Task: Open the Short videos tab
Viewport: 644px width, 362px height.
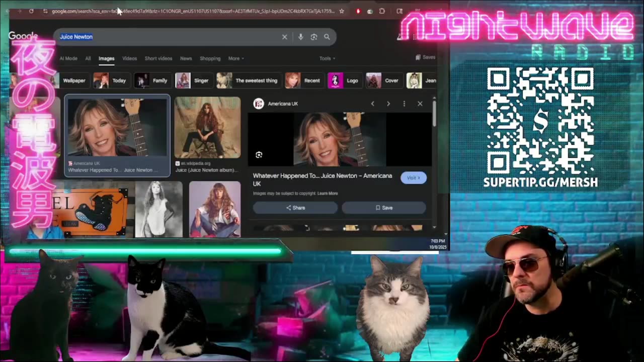Action: pos(158,58)
